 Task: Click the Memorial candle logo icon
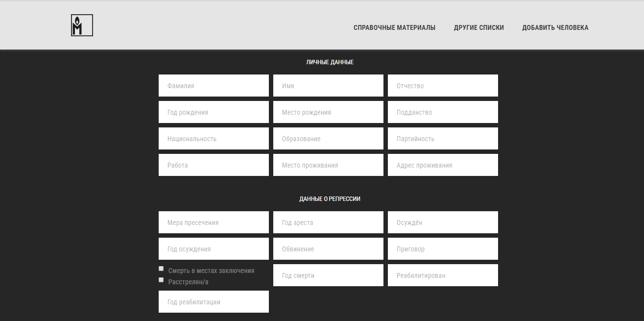pyautogui.click(x=82, y=25)
